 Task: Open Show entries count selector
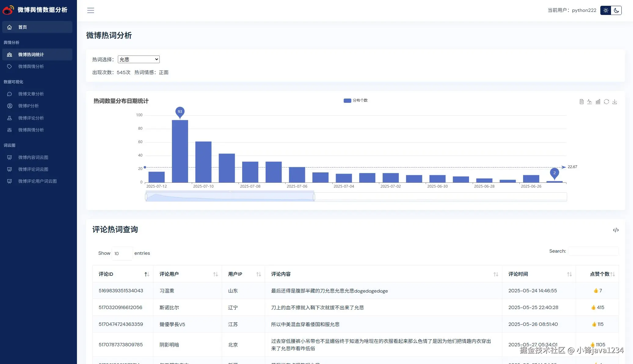(x=122, y=254)
